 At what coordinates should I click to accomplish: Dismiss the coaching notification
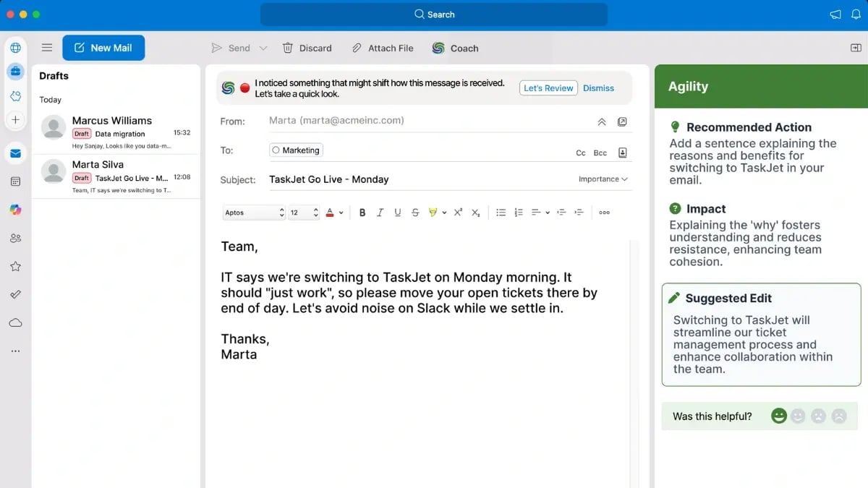598,88
